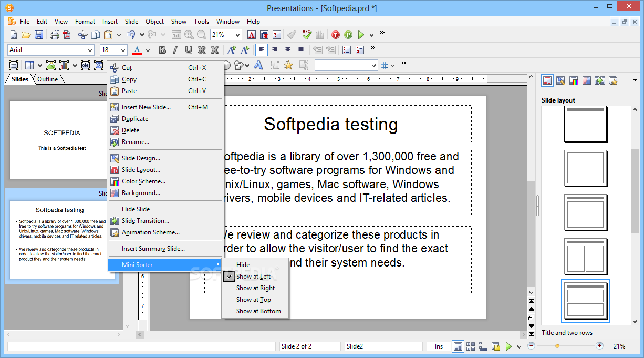The height and width of the screenshot is (358, 644).
Task: Open font color dropdown arrow
Action: coord(148,50)
